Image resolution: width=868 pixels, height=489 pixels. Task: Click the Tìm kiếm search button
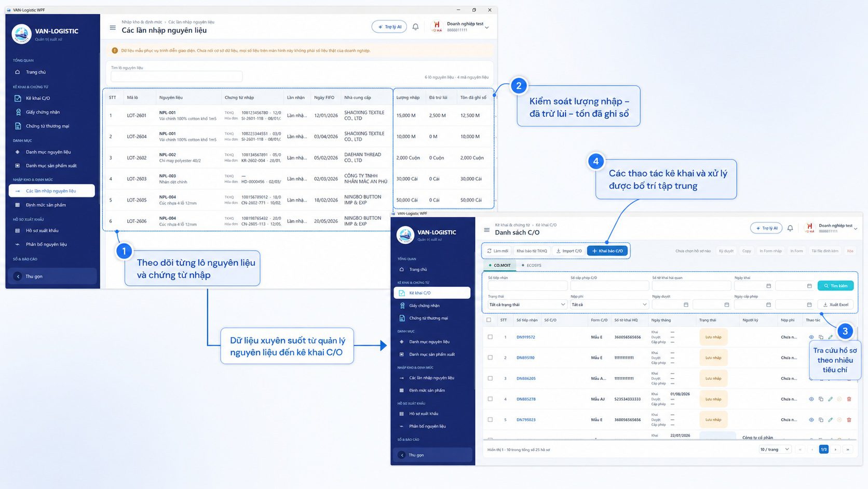(x=835, y=286)
